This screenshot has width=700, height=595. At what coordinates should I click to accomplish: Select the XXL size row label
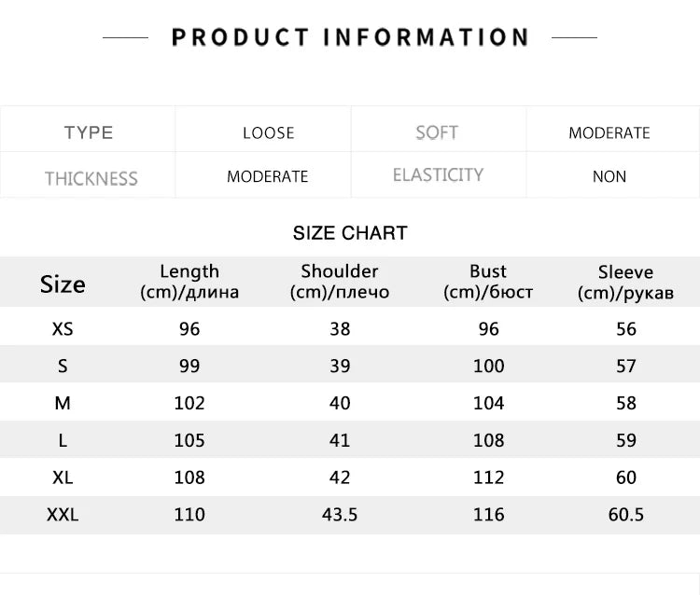click(63, 515)
